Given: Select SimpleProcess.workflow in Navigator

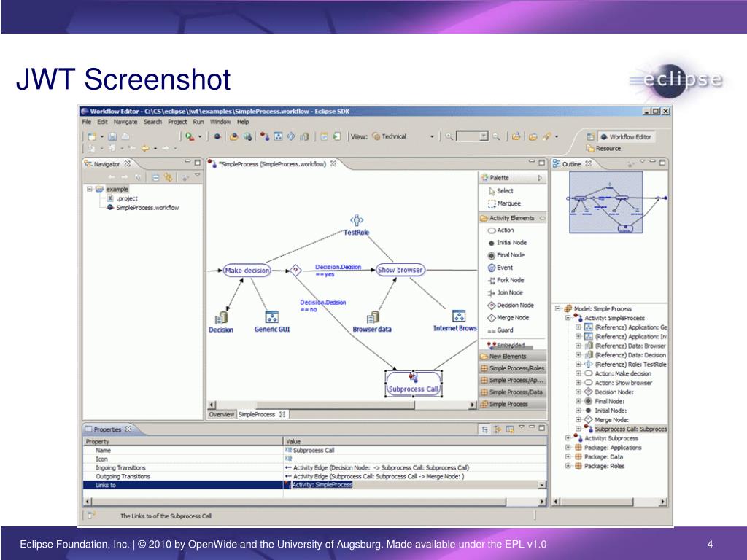Looking at the screenshot, I should coord(143,208).
